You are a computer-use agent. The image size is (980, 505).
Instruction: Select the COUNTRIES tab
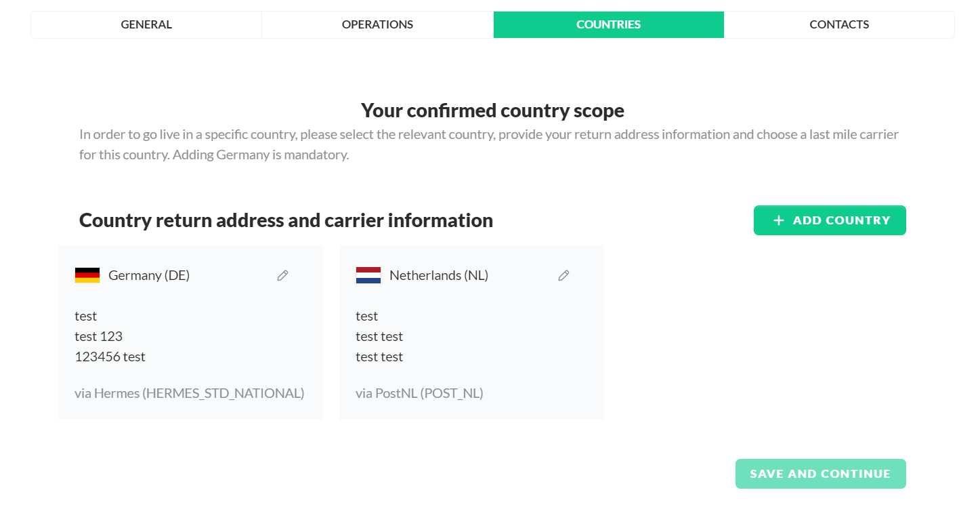pyautogui.click(x=608, y=24)
